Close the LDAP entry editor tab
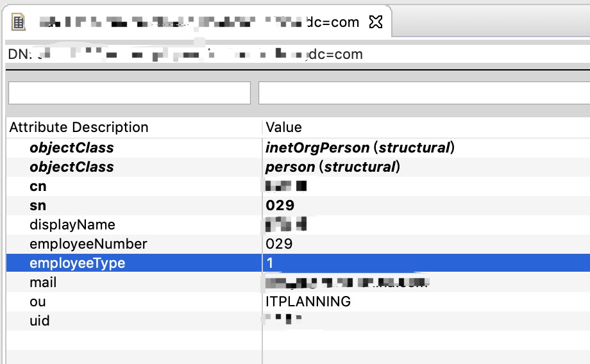590x364 pixels. click(376, 22)
